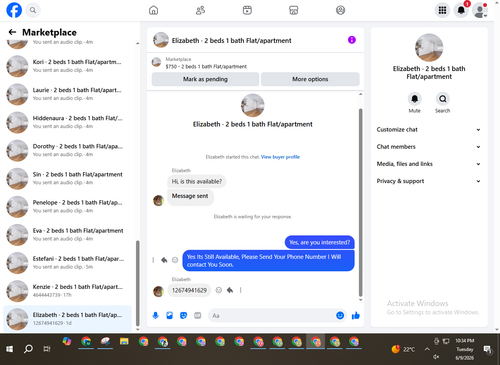Image resolution: width=500 pixels, height=365 pixels.
Task: Click the 'Yes, are you interested?' message
Action: (x=319, y=242)
